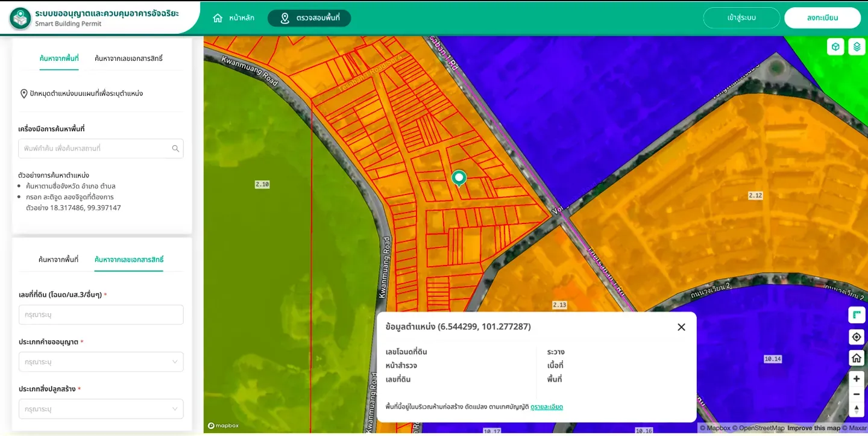Open the หน้าหลัก home menu
Image resolution: width=868 pixels, height=436 pixels.
point(234,18)
